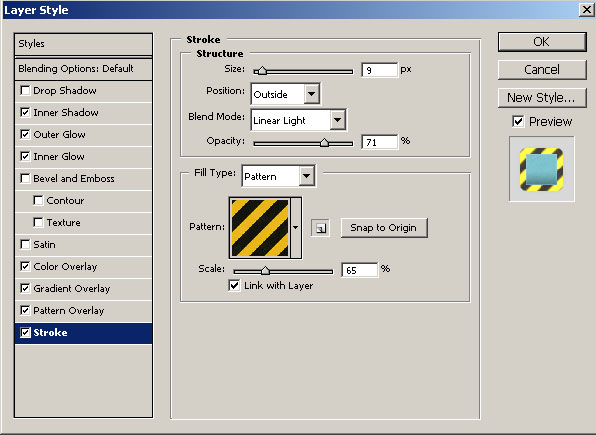Screen dimensions: 596x435
Task: Uncheck Link with Layer
Action: point(234,285)
